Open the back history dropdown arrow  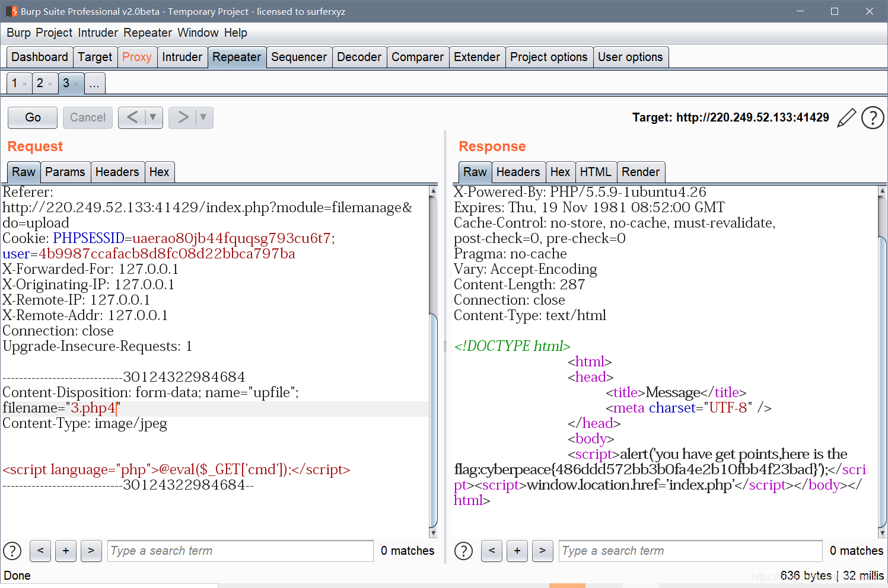(153, 117)
